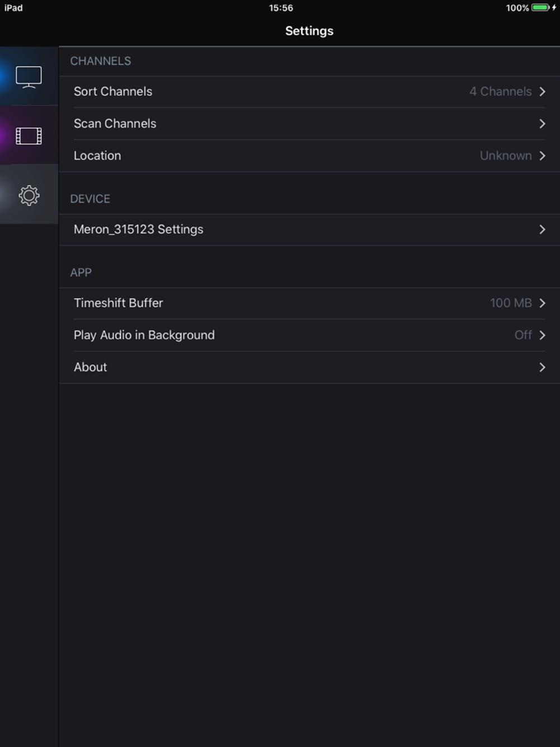This screenshot has width=560, height=747.
Task: Click the Location row chevron
Action: coord(542,156)
